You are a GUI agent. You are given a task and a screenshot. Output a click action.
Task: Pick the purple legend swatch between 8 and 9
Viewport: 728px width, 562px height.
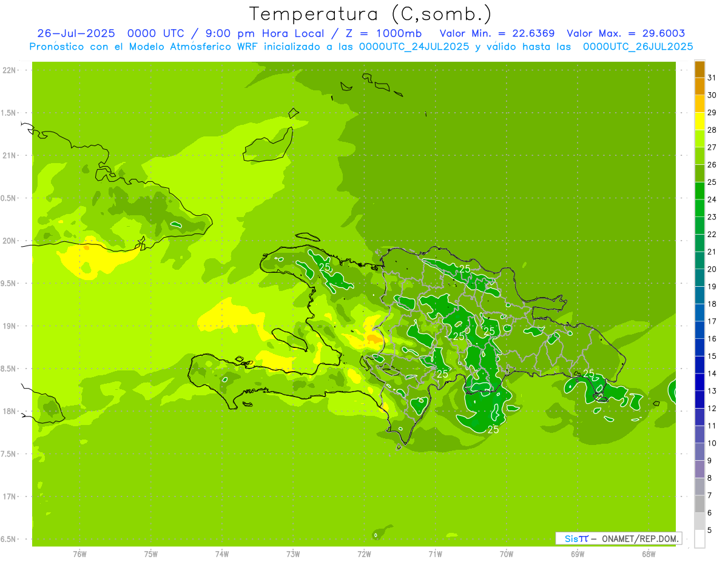tap(699, 469)
